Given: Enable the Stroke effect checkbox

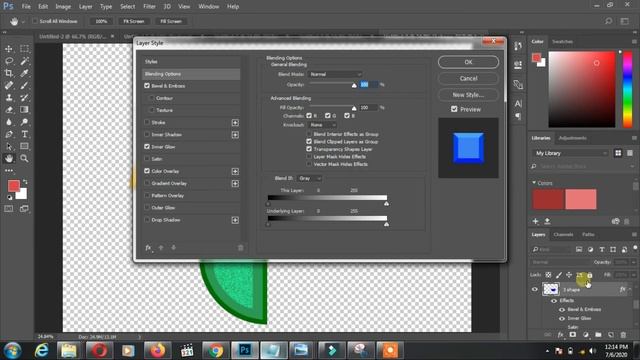Looking at the screenshot, I should [x=147, y=122].
